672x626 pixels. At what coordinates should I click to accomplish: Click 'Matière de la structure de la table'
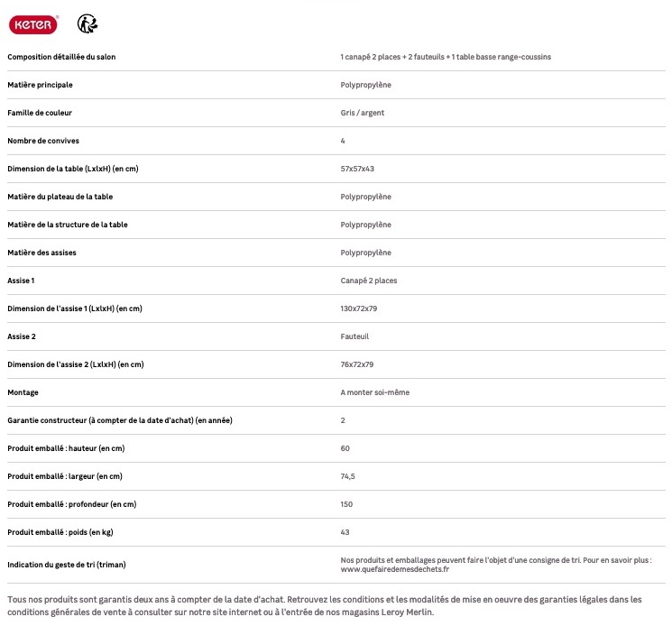[x=68, y=225]
